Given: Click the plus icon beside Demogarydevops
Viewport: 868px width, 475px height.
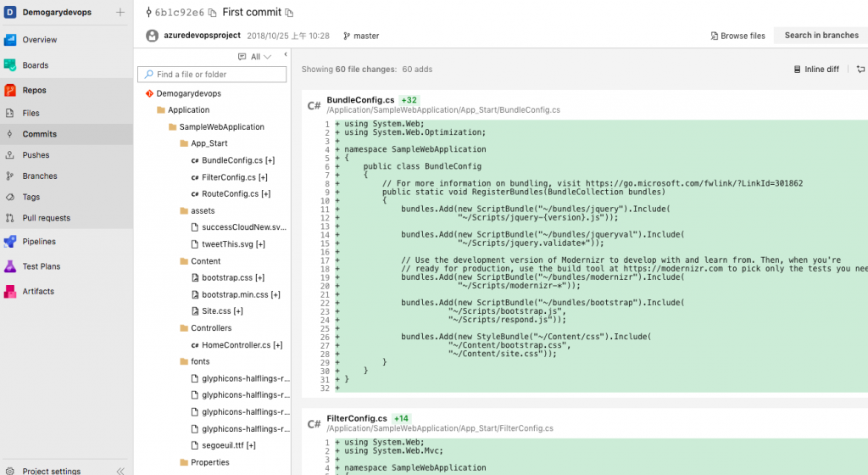Looking at the screenshot, I should pyautogui.click(x=120, y=12).
